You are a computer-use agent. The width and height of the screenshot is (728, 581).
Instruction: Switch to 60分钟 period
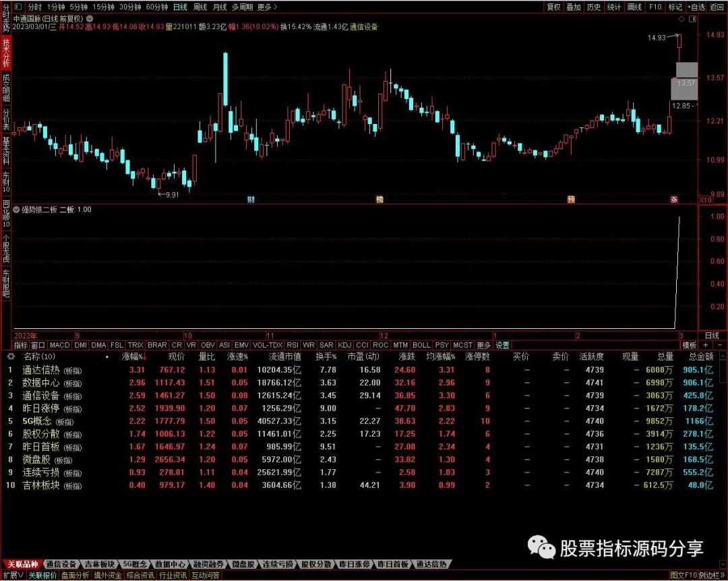pyautogui.click(x=157, y=7)
